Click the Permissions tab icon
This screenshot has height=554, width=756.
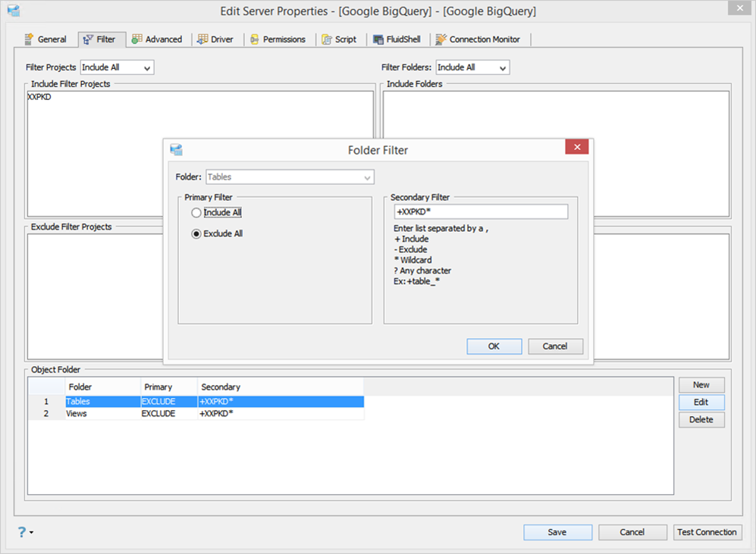tap(255, 39)
